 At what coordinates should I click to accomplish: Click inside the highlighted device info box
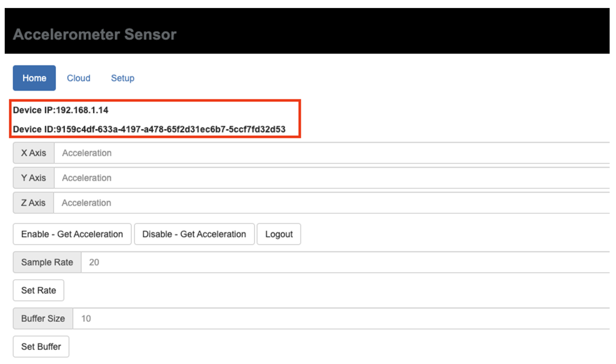(x=155, y=120)
